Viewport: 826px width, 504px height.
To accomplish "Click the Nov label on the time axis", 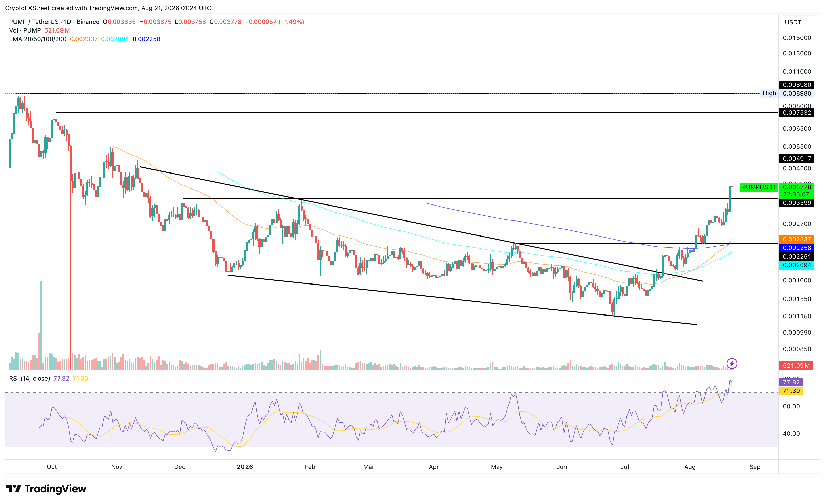I will 117,467.
